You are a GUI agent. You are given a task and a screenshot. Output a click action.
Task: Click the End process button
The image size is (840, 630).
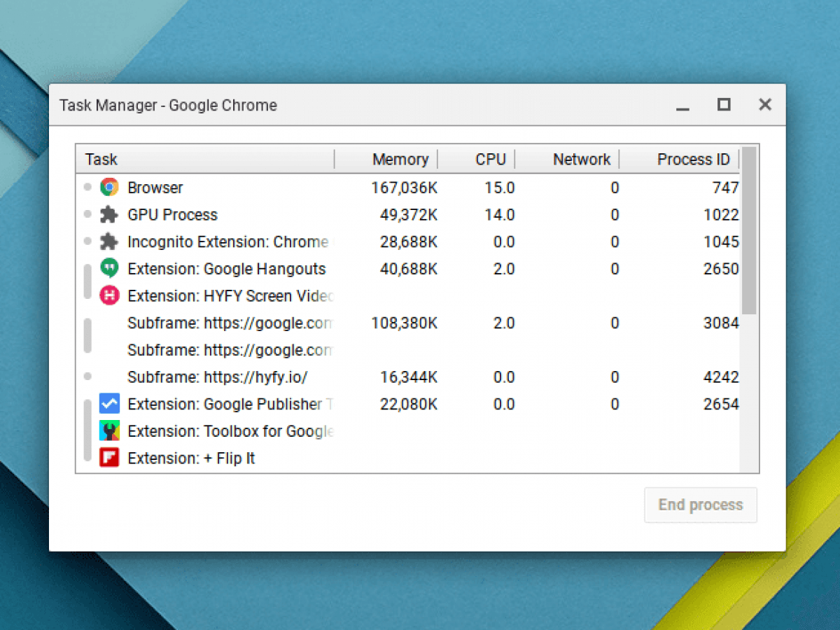[x=701, y=505]
